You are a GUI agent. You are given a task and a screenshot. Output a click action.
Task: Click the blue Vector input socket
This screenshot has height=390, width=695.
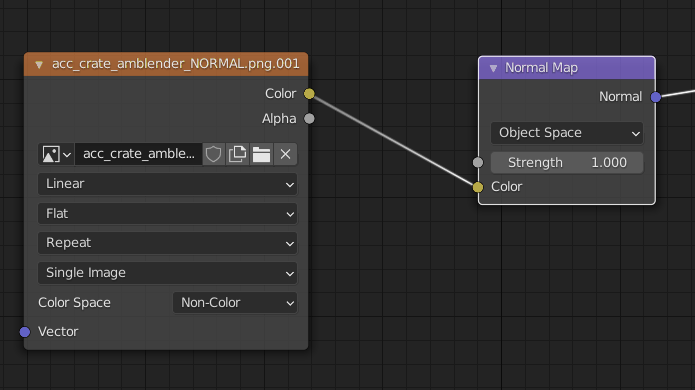pos(25,332)
